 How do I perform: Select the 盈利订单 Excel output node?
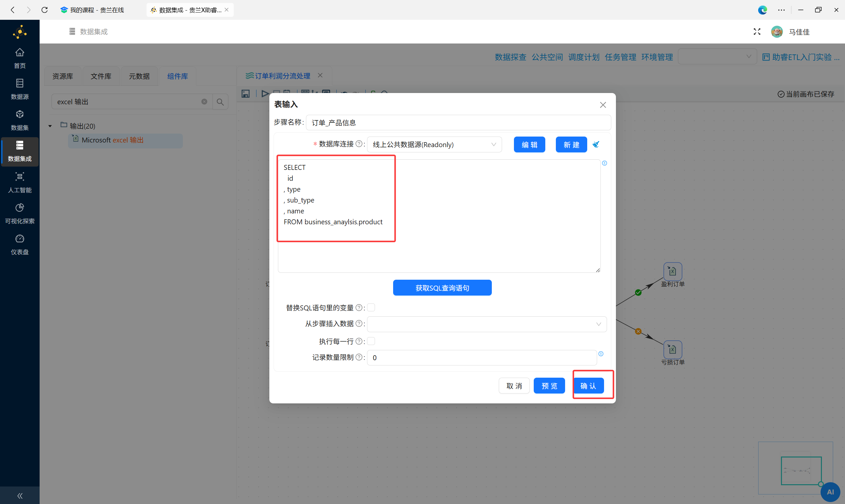[x=672, y=271]
